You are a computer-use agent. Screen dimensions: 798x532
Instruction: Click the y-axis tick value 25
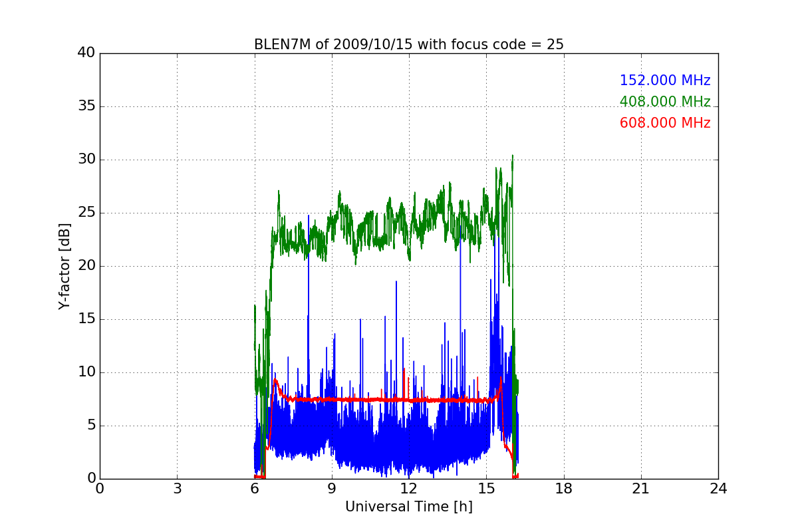(86, 213)
